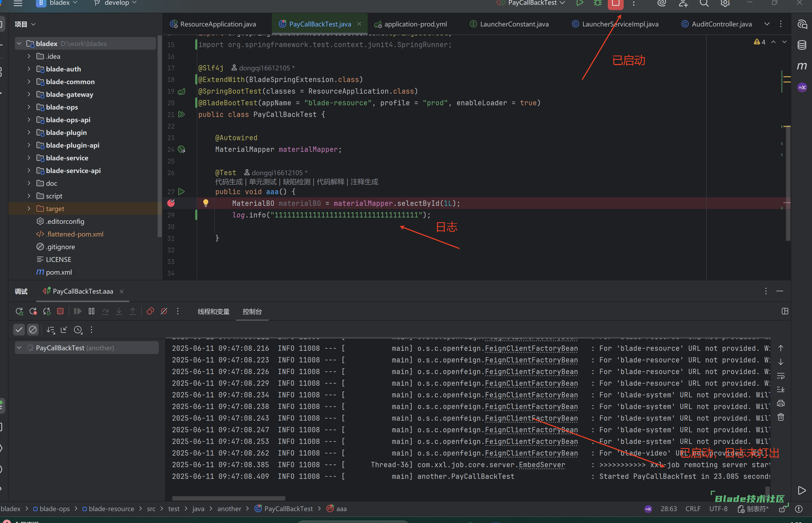Screen dimensions: 812x523
Task: Open PayCallBackTest run configuration dropdown
Action: (531, 3)
